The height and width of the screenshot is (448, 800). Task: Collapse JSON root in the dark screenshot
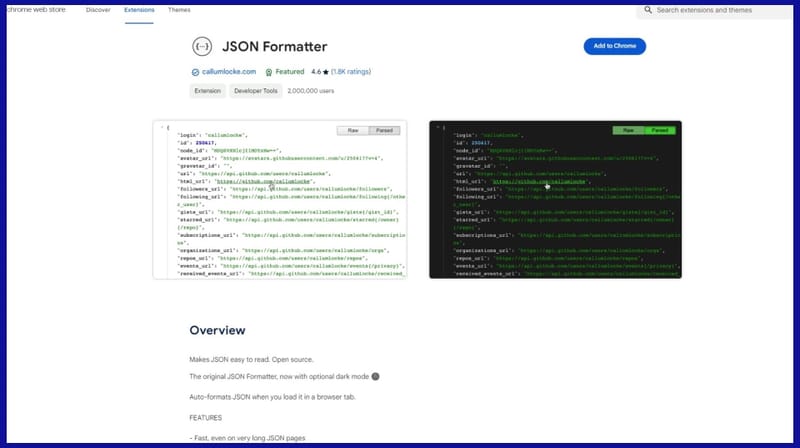(434, 127)
